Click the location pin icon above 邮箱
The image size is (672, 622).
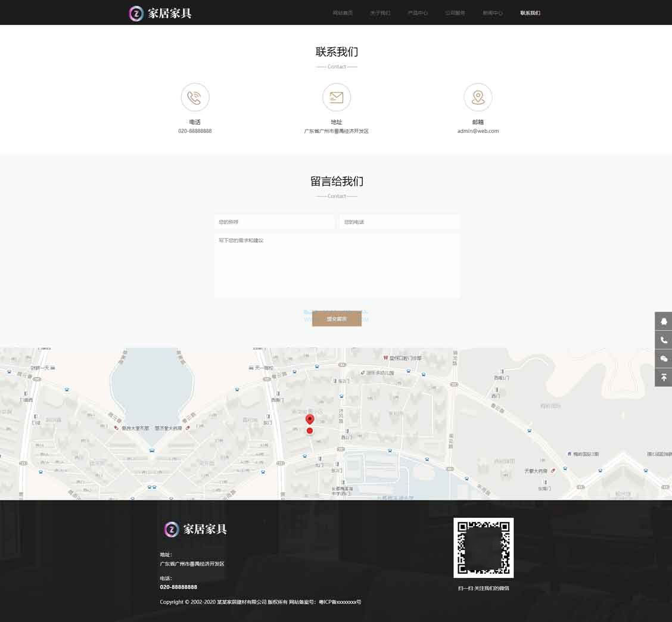click(478, 97)
